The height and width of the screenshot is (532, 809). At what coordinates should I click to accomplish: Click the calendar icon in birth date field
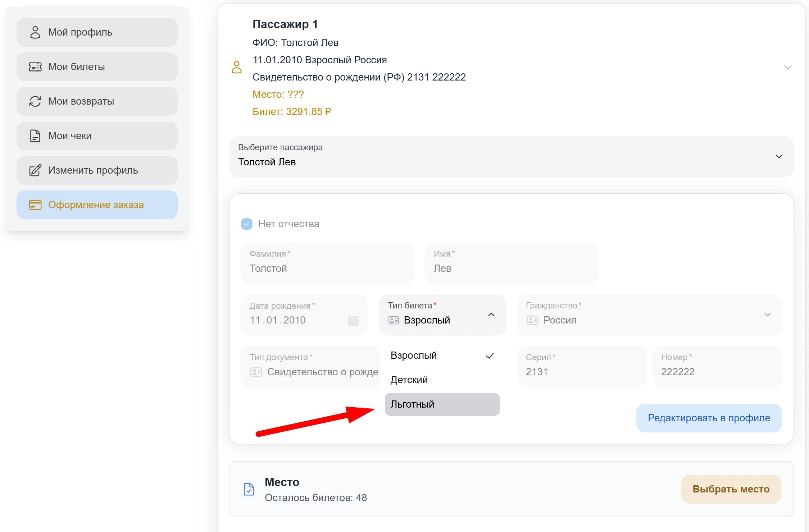[x=353, y=320]
